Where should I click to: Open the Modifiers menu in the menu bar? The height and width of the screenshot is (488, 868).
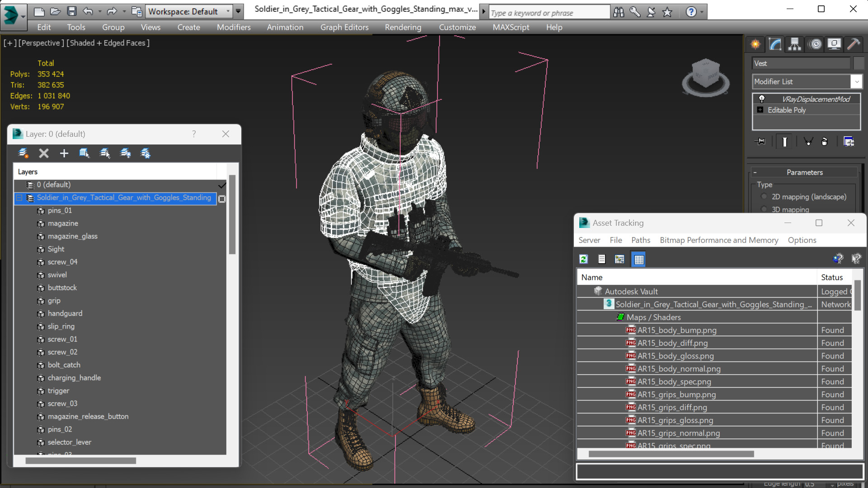click(x=233, y=27)
